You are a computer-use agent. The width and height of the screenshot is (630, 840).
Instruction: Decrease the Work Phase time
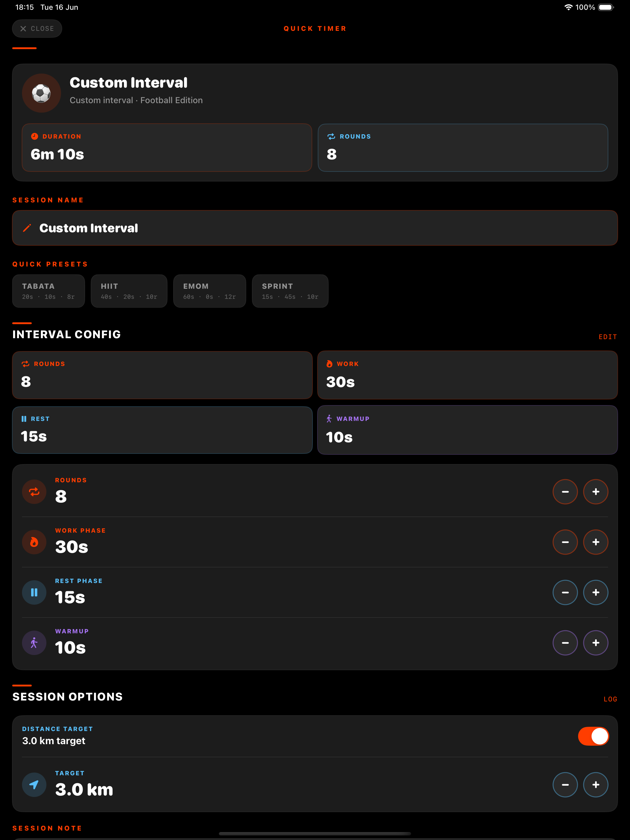pos(565,542)
